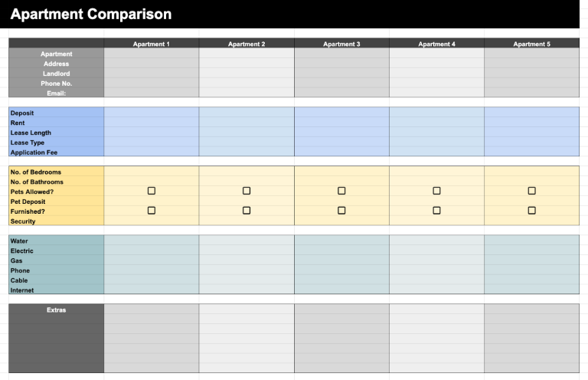This screenshot has width=588, height=380.
Task: Click the Apartment 1 column header
Action: click(152, 44)
